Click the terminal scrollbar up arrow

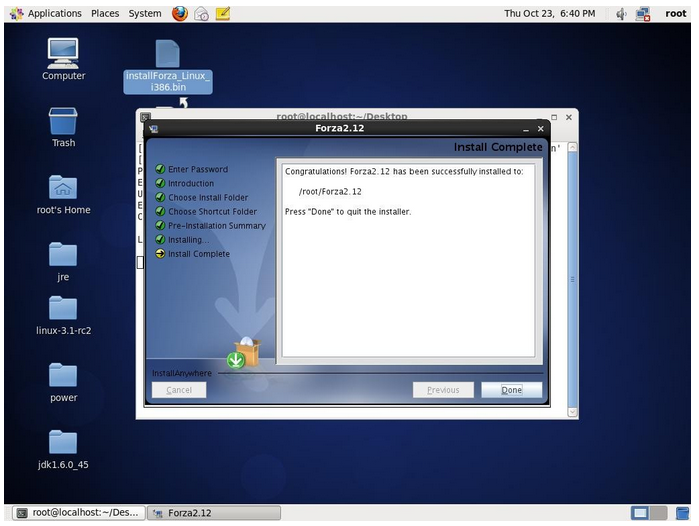pyautogui.click(x=573, y=147)
